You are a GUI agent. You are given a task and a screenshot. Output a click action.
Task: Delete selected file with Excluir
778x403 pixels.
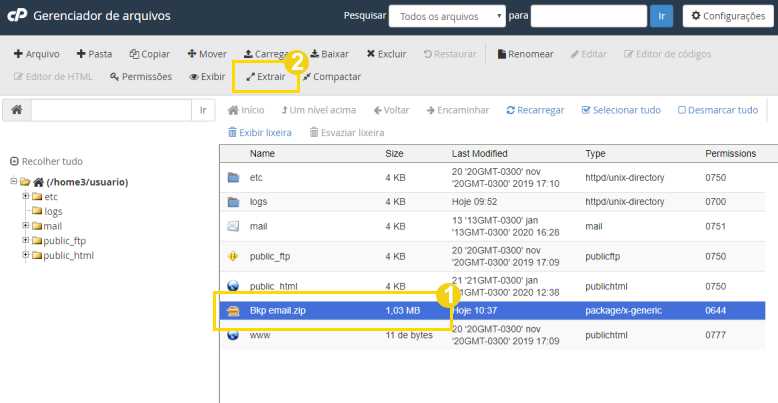[x=387, y=54]
